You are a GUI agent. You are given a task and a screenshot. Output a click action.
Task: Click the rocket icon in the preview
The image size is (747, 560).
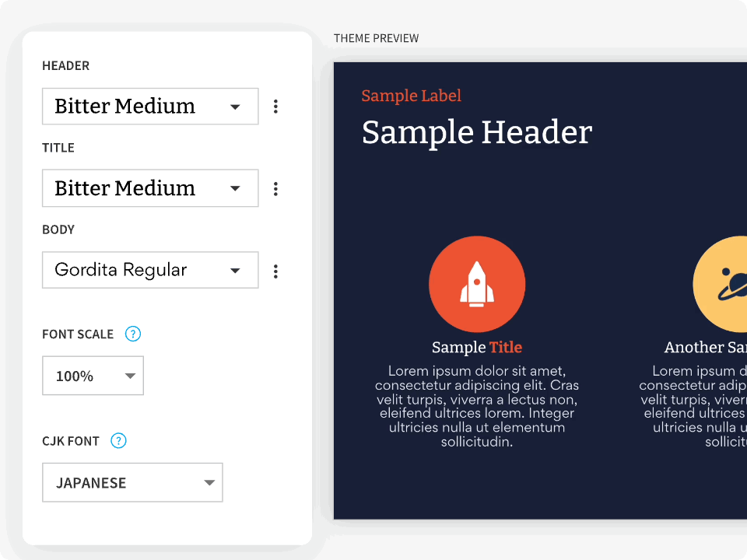pos(477,285)
